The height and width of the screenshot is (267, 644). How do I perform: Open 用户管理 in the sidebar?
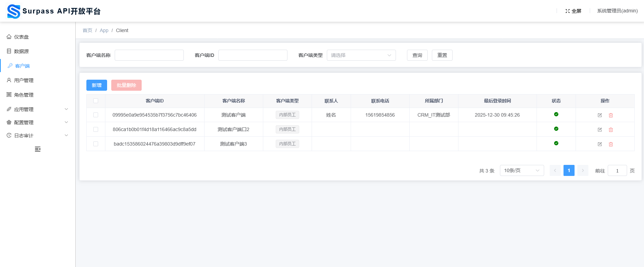[x=38, y=80]
